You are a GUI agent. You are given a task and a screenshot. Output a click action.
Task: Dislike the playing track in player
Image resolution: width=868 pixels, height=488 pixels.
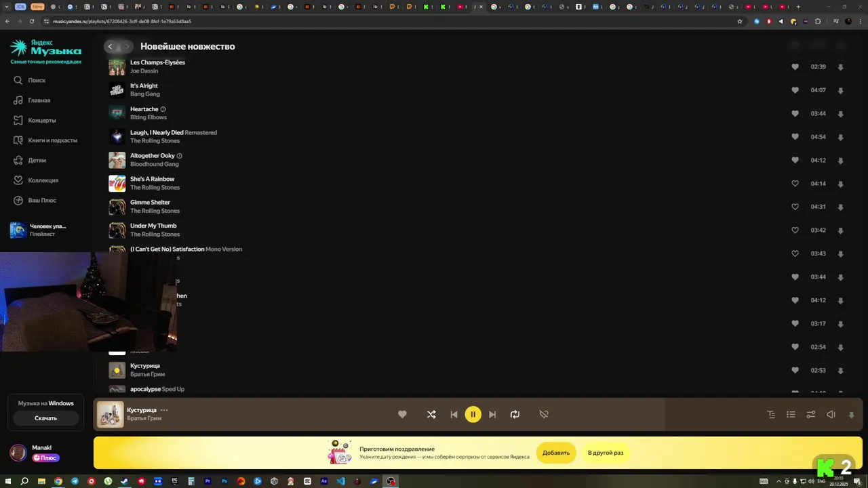point(544,414)
